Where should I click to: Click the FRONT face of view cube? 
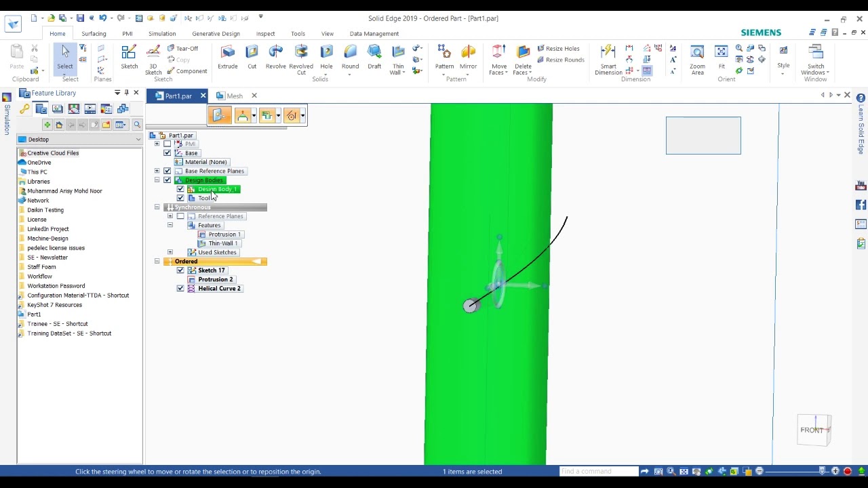pyautogui.click(x=812, y=430)
